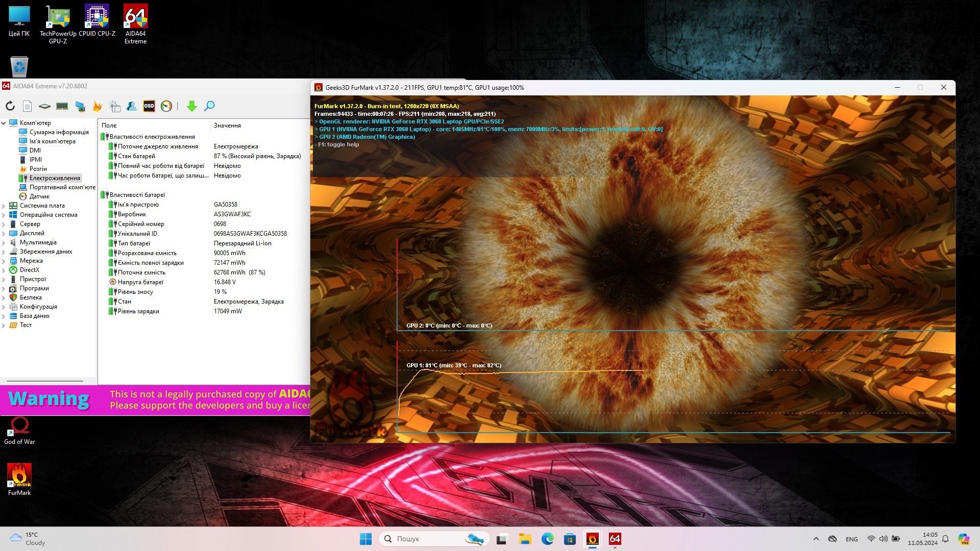Open the notifications bell in the tray
This screenshot has height=551, width=980.
click(x=945, y=539)
